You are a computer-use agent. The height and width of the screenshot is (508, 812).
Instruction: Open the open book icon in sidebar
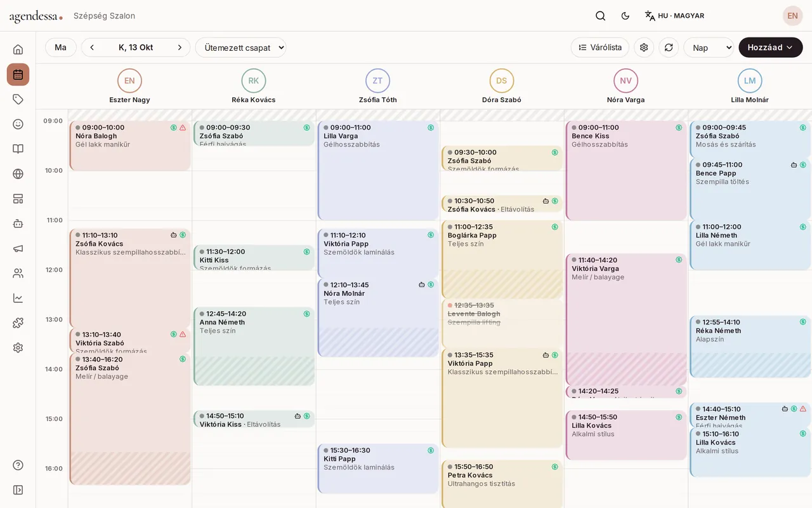18,149
